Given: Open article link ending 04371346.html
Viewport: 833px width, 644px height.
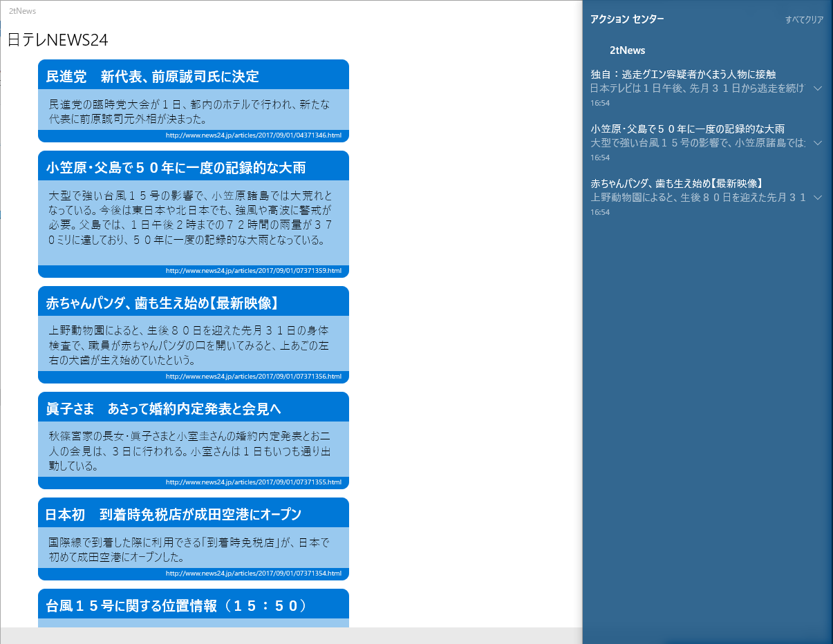Looking at the screenshot, I should [254, 135].
